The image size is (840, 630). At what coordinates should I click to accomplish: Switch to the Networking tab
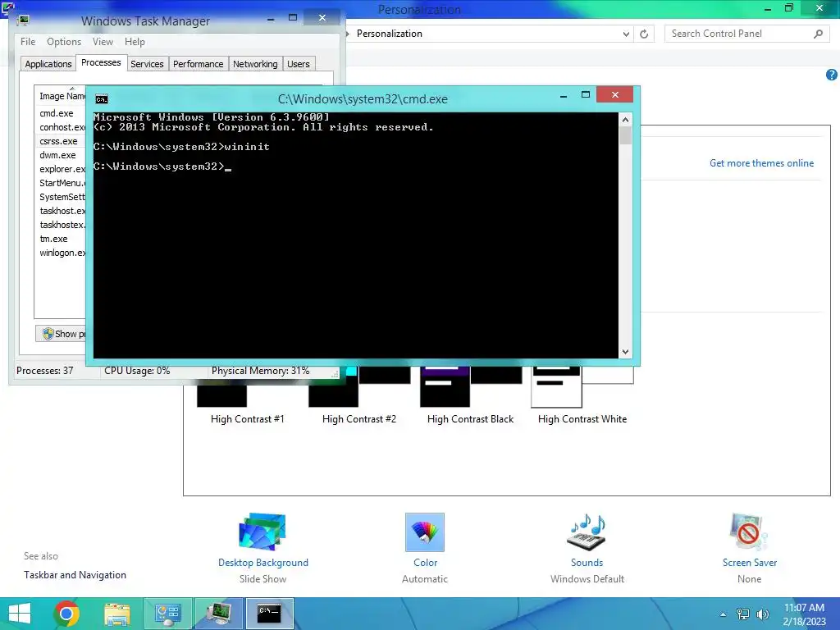pyautogui.click(x=255, y=64)
